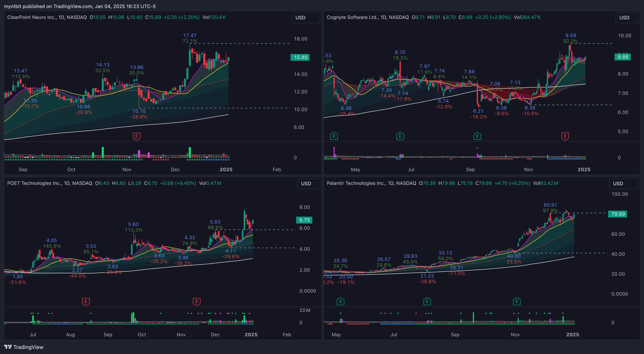Click ClearPoint high label 13.47

coord(21,71)
